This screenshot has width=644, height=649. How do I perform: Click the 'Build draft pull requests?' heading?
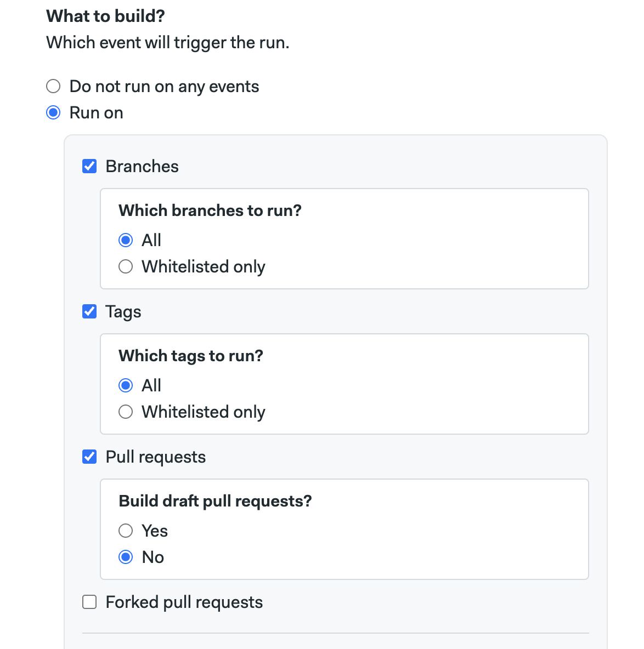pyautogui.click(x=215, y=501)
